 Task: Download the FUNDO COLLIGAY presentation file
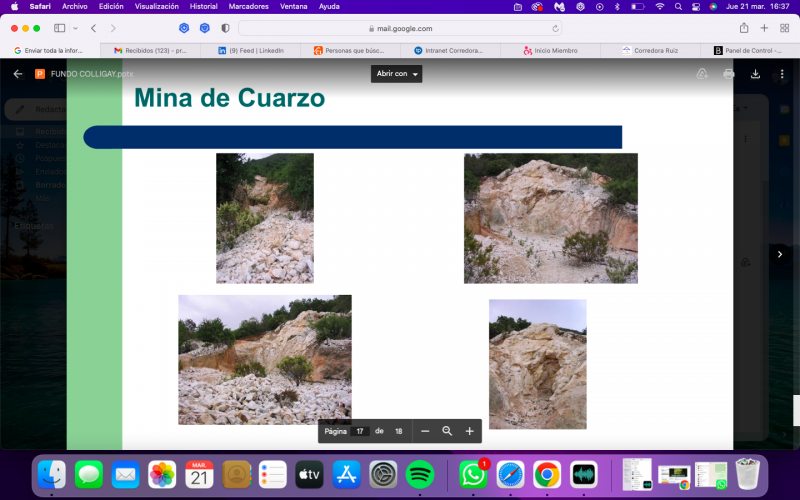[x=755, y=74]
